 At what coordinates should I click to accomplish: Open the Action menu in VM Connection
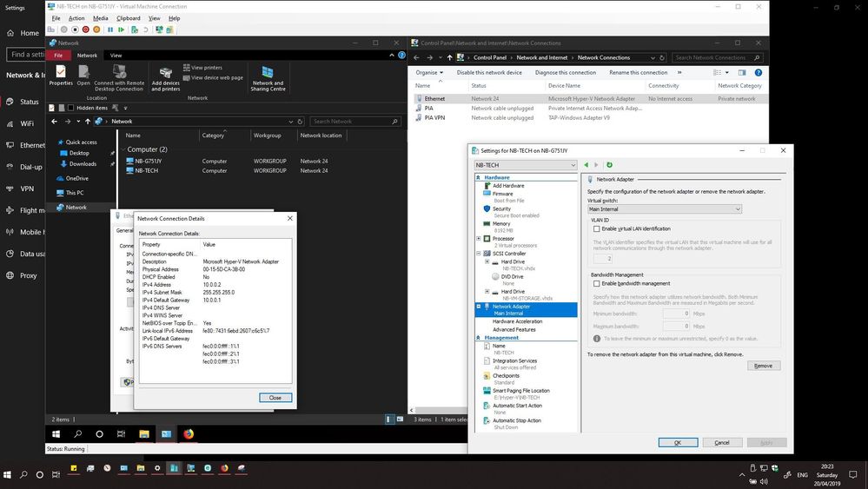76,18
